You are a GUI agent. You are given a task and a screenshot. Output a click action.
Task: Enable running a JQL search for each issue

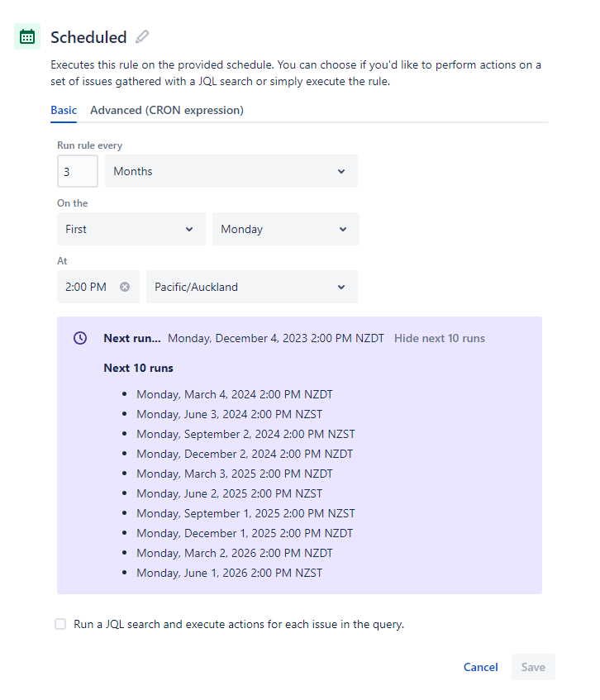[x=60, y=624]
